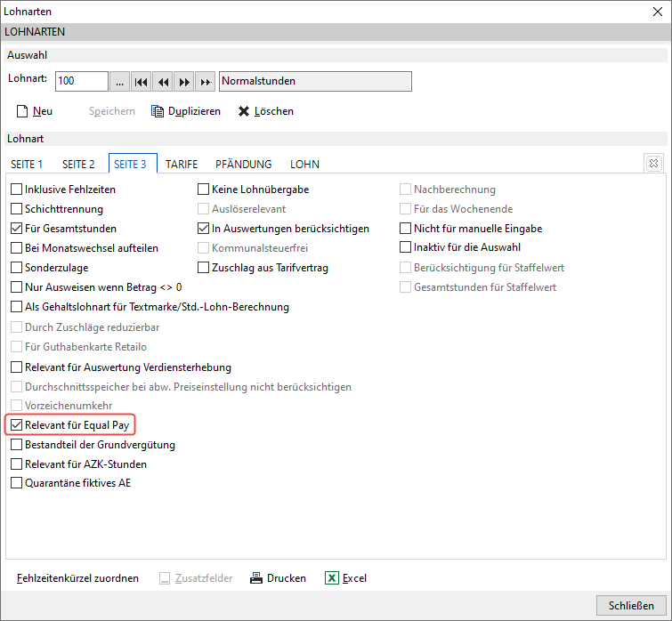The image size is (672, 621).
Task: Open the SEITE 1 tab
Action: tap(27, 165)
